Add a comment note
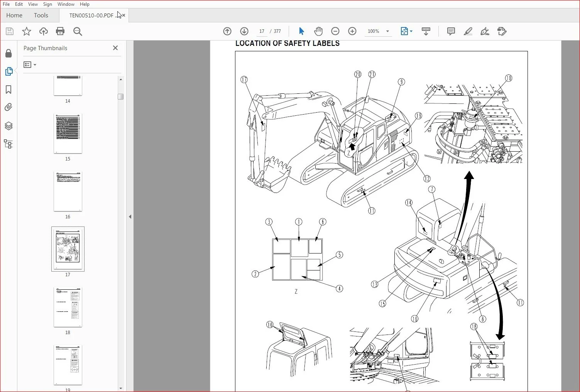The height and width of the screenshot is (392, 580). tap(451, 31)
